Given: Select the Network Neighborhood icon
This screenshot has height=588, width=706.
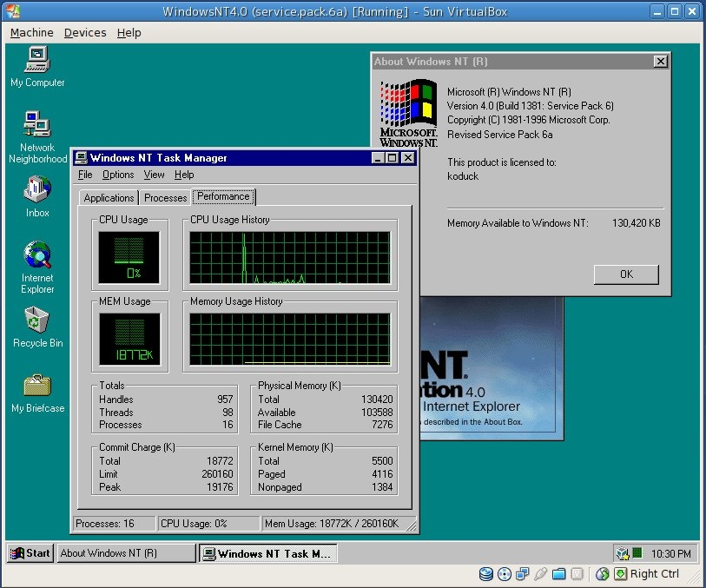Looking at the screenshot, I should [x=37, y=126].
